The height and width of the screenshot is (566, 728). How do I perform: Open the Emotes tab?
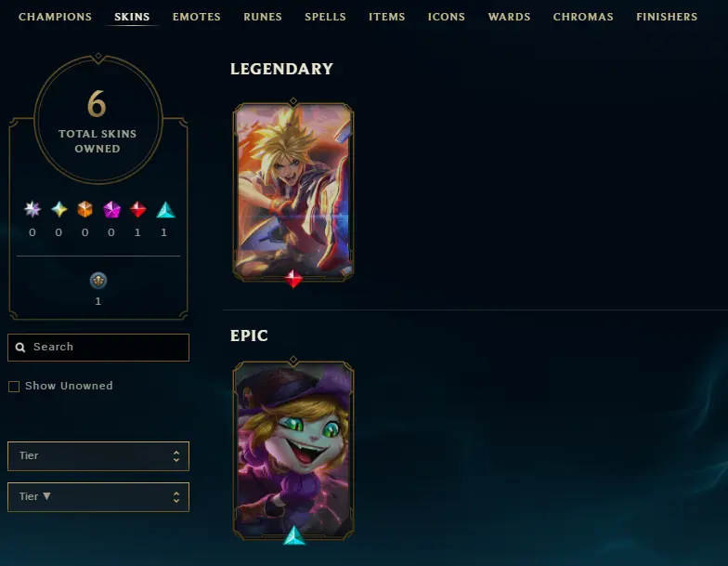[x=197, y=17]
